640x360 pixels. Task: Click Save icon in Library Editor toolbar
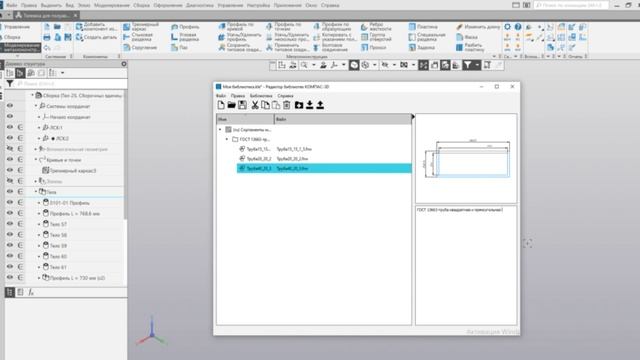tap(242, 105)
